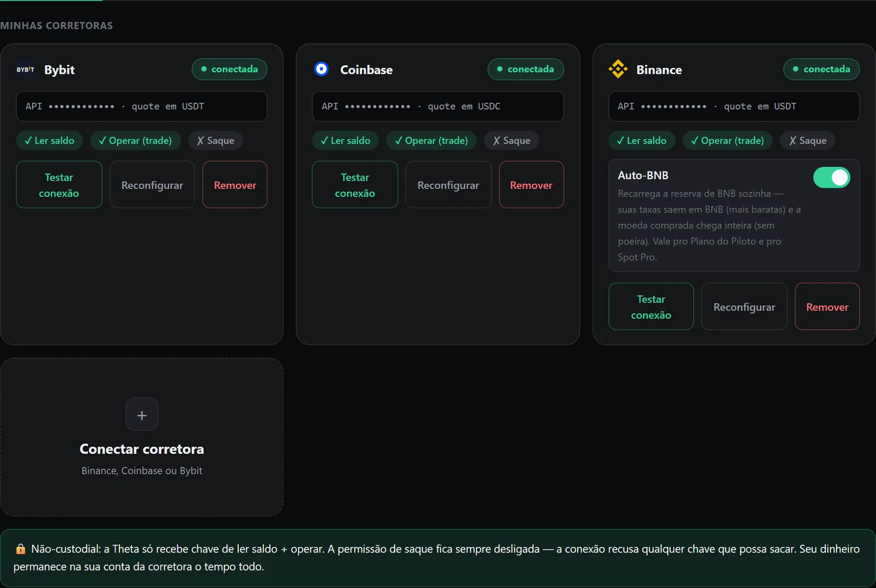Viewport: 876px width, 588px height.
Task: Click the Bybit logo icon
Action: click(26, 70)
